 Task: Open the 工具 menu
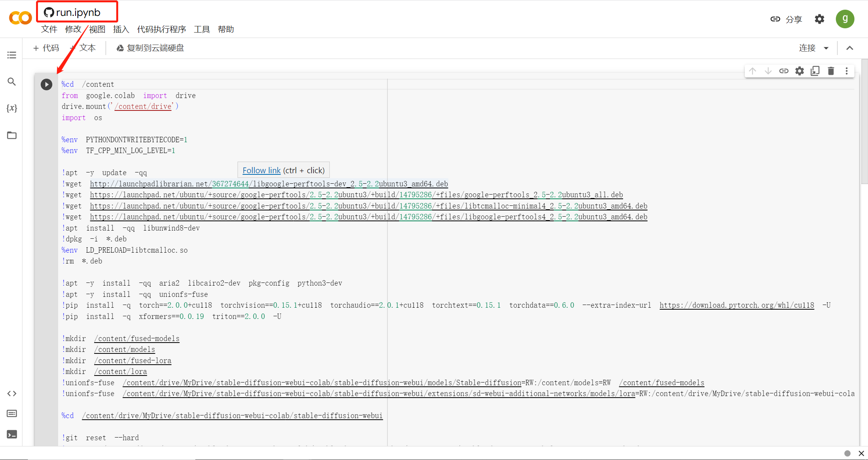tap(201, 29)
